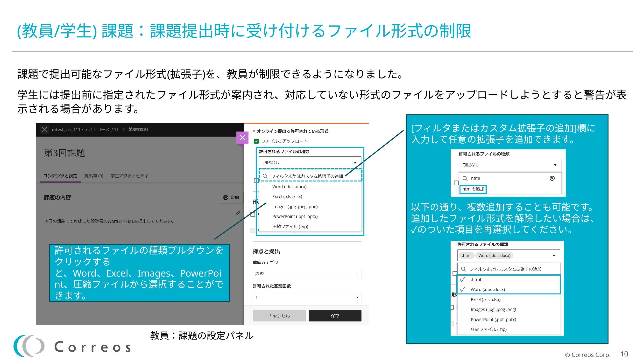This screenshot has width=644, height=362.
Task: Open the 成績カテゴリ dropdown showing 課題
Action: [x=307, y=274]
